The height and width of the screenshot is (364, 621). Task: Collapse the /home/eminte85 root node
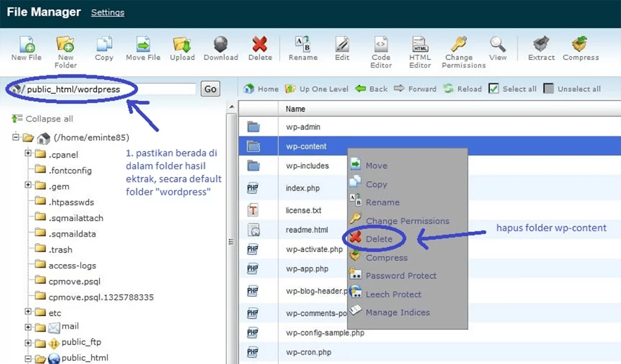tap(15, 137)
